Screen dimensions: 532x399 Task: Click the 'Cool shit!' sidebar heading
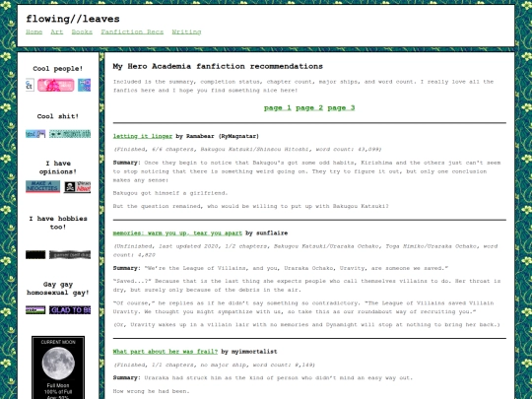point(58,116)
